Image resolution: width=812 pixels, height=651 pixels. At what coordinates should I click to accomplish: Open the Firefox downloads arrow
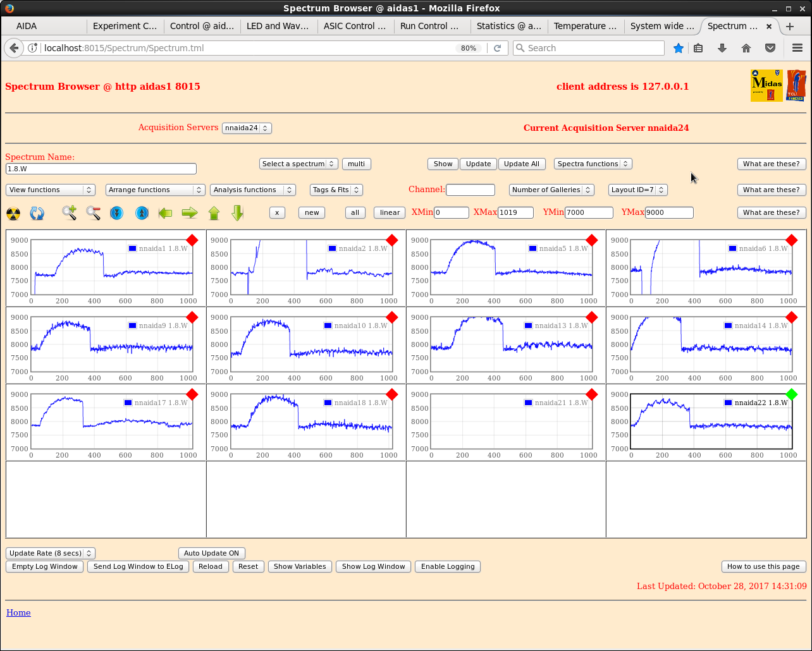tap(722, 48)
